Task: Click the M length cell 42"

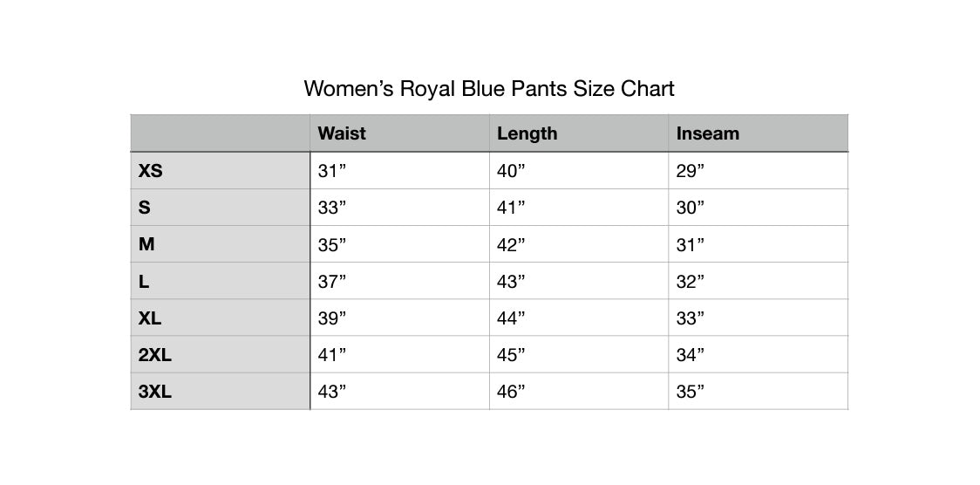Action: coord(511,244)
